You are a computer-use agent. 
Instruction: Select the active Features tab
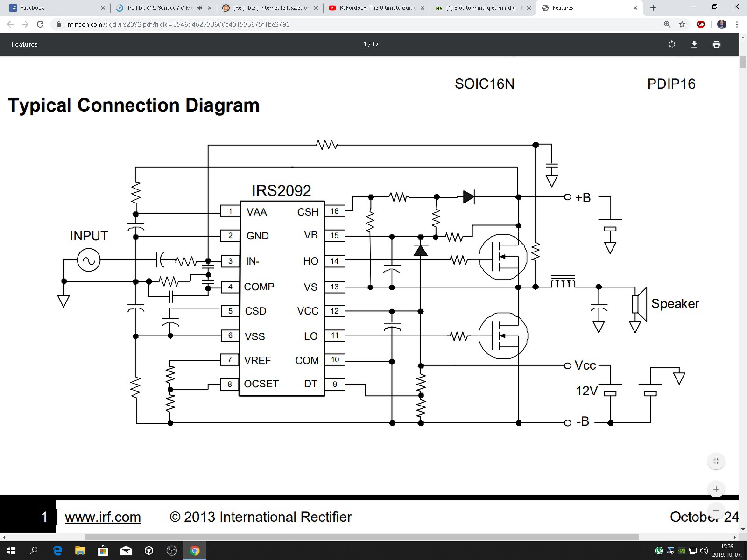590,8
